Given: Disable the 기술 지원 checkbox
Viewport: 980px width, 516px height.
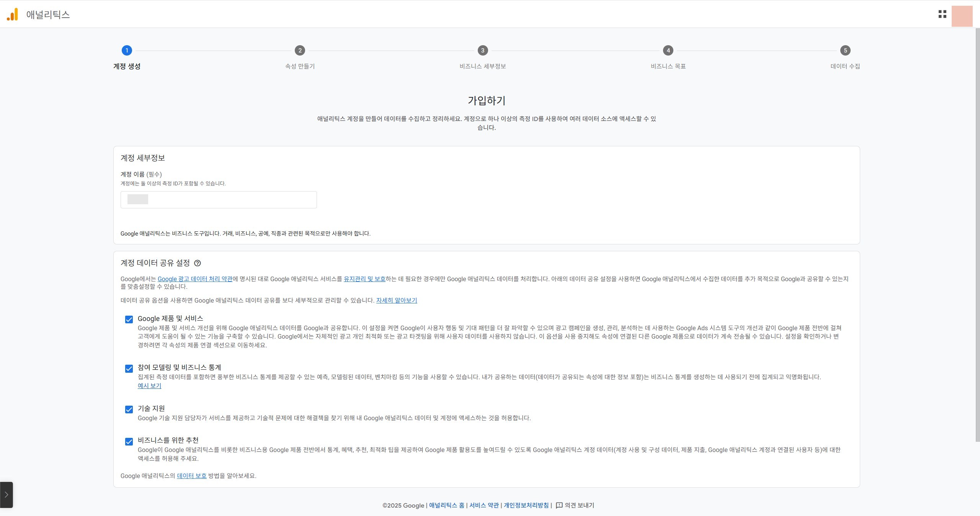Looking at the screenshot, I should (x=129, y=410).
